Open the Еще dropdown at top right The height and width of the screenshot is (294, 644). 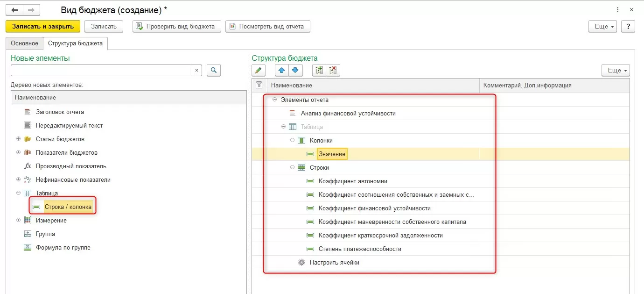(x=602, y=26)
